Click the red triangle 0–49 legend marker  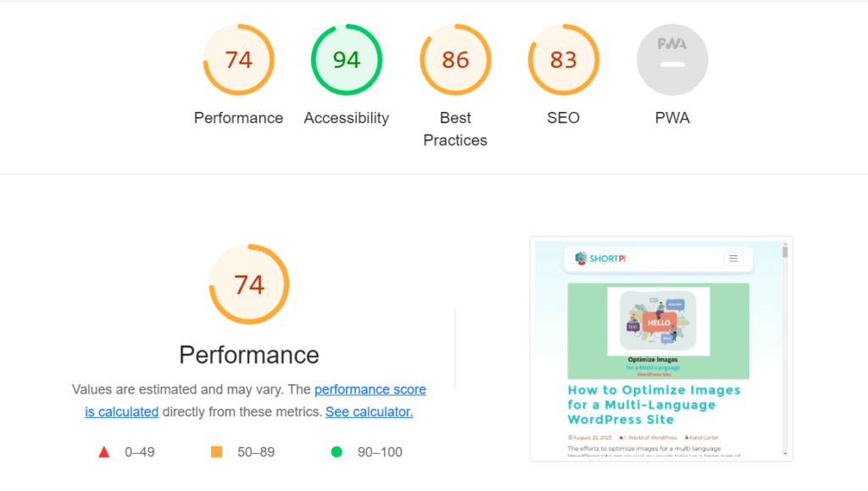click(x=104, y=452)
